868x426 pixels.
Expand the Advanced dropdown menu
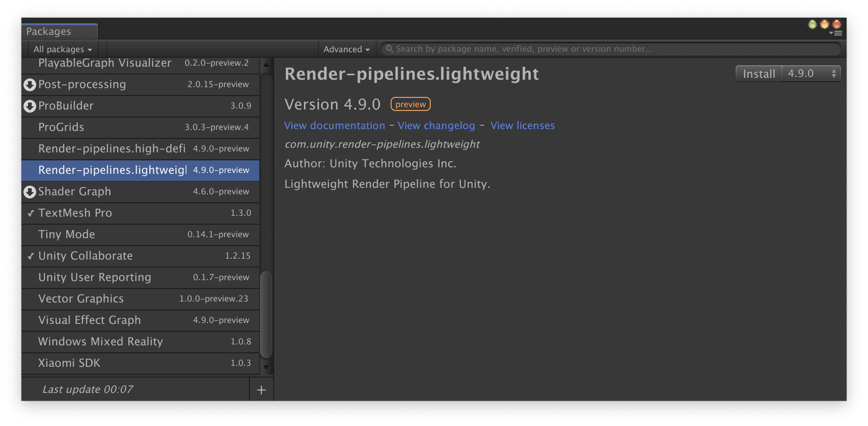click(x=346, y=49)
